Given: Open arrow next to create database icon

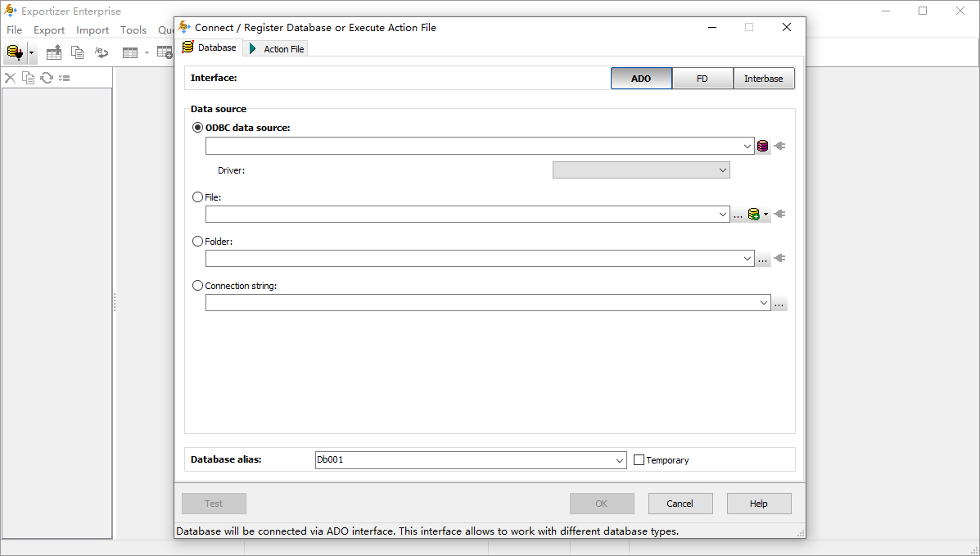Looking at the screenshot, I should click(765, 214).
